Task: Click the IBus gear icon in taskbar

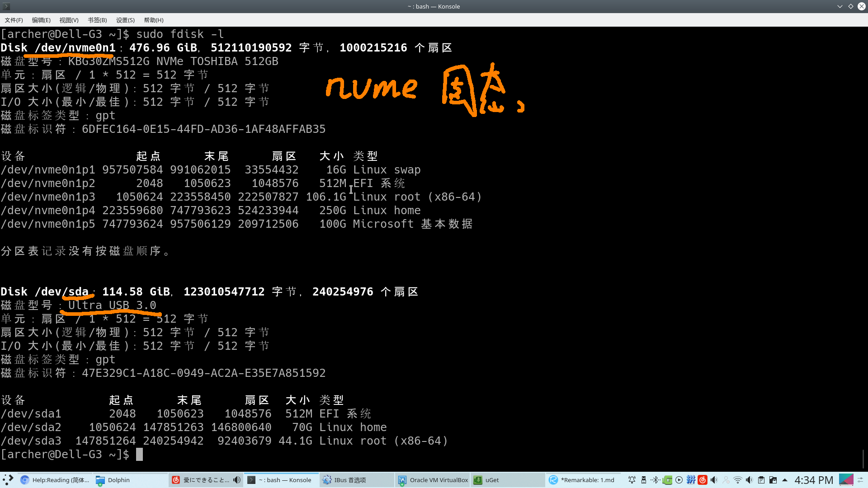Action: pos(327,480)
